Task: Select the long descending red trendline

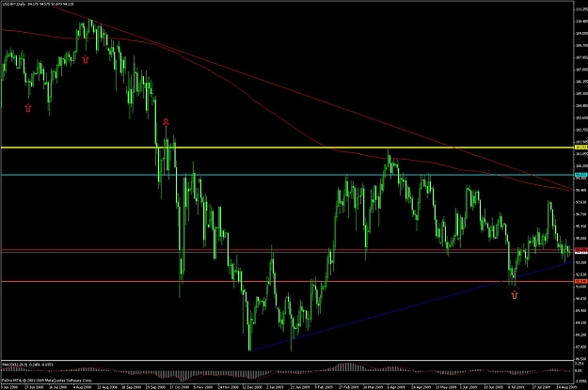Action: tap(311, 98)
